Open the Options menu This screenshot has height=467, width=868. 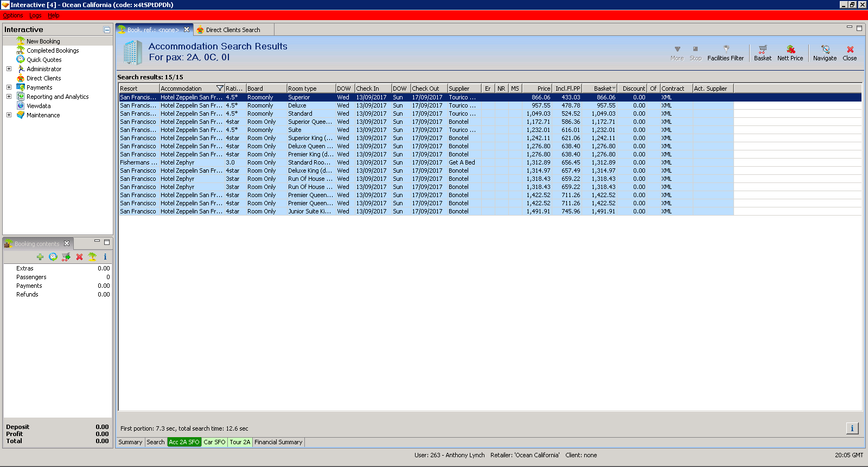coord(13,15)
